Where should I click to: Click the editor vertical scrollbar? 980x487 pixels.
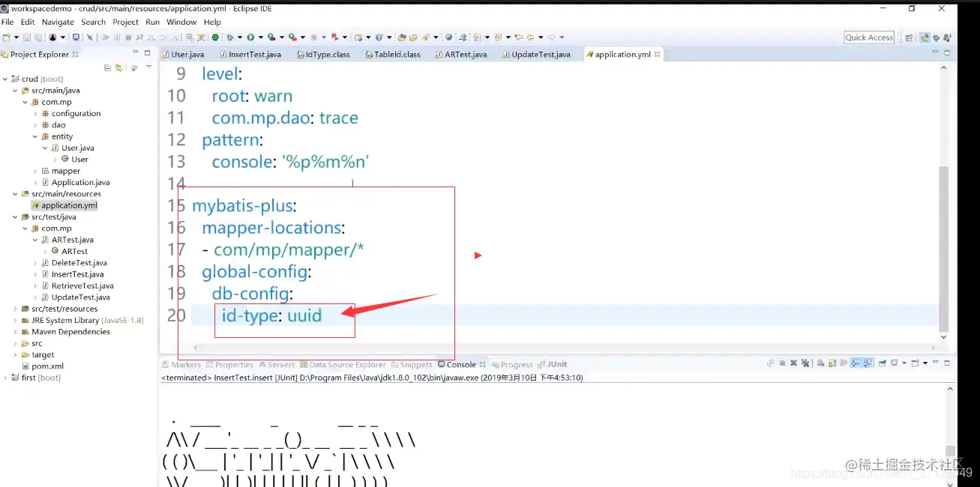(943, 247)
